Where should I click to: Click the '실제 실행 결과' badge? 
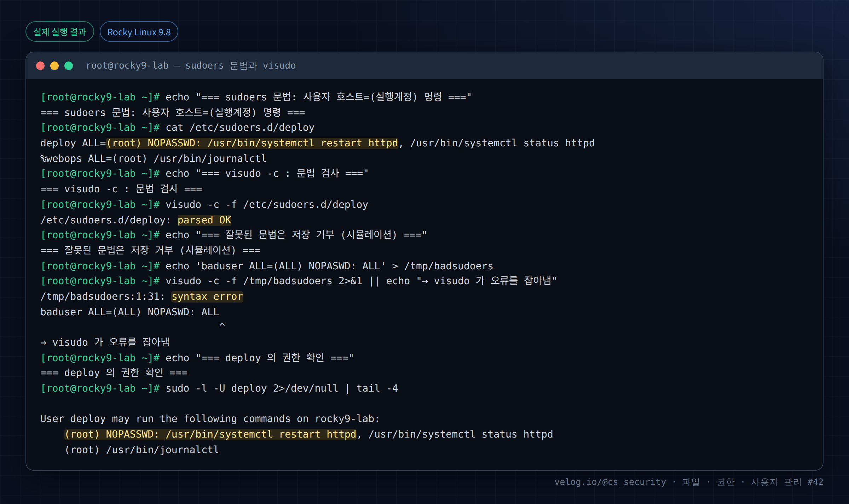coord(60,32)
